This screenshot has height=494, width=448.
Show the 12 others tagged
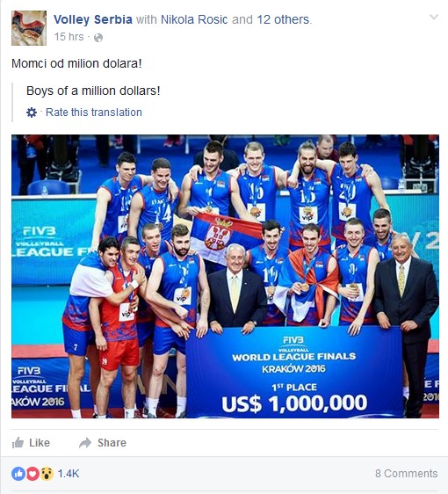(283, 19)
